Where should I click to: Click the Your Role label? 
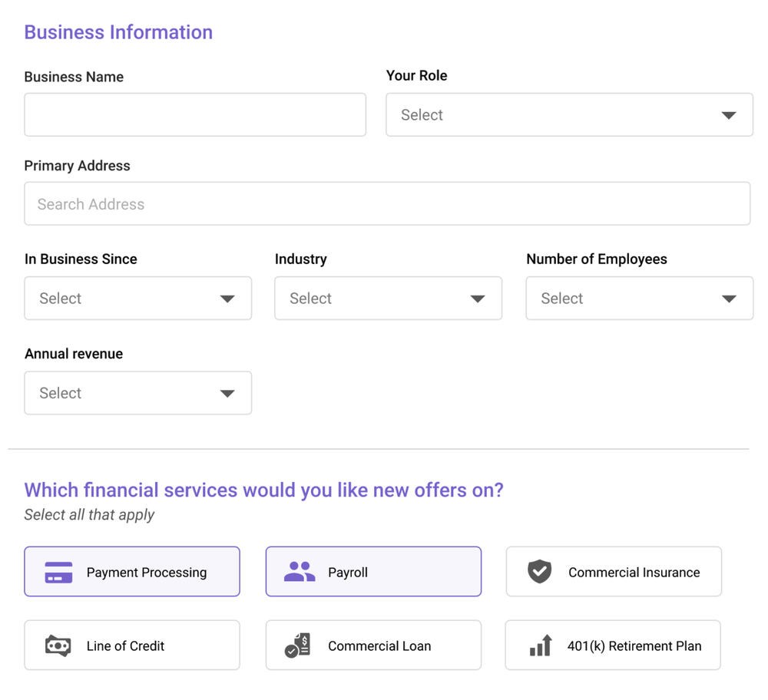click(x=417, y=75)
